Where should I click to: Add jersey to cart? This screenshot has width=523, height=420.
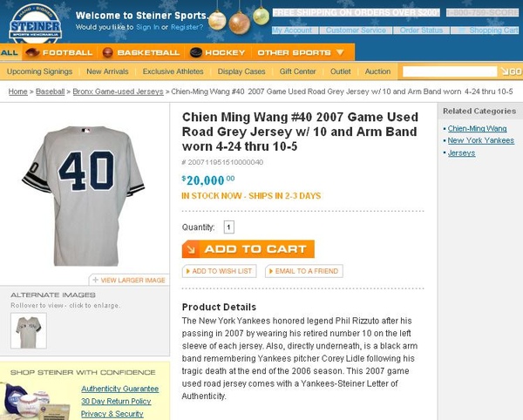pos(248,249)
